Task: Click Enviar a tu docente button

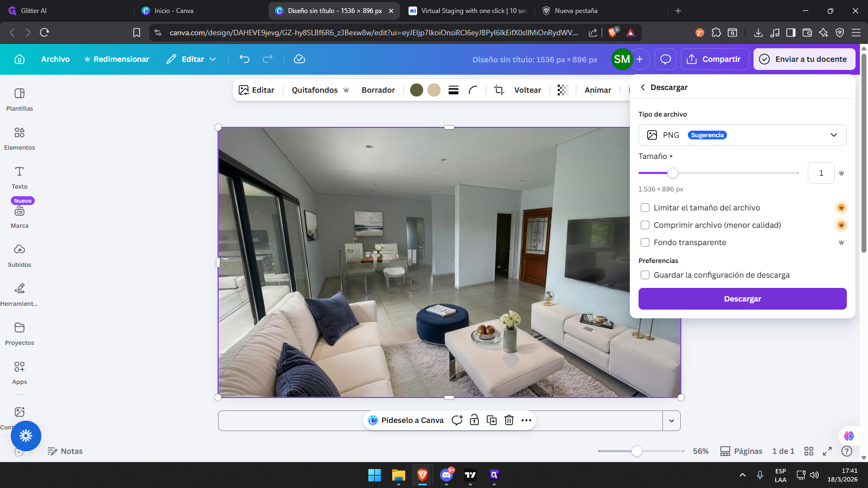Action: point(804,59)
